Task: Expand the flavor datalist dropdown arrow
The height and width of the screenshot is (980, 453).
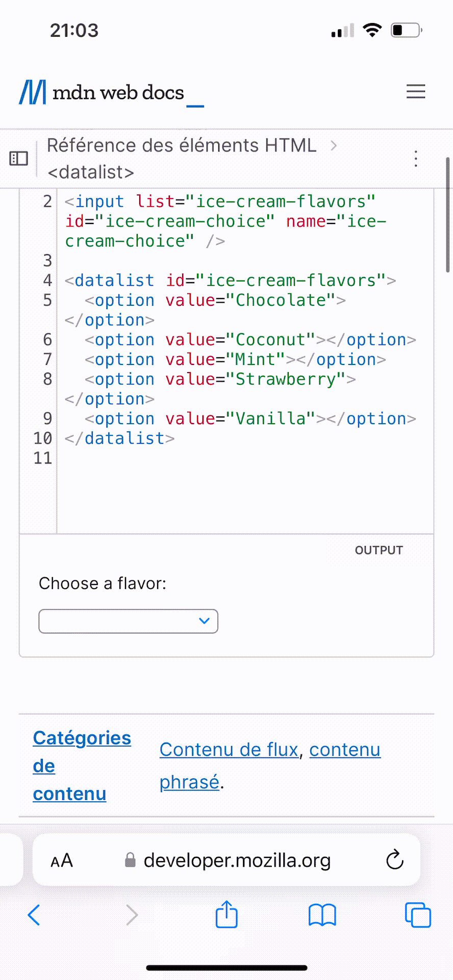Action: click(x=204, y=621)
